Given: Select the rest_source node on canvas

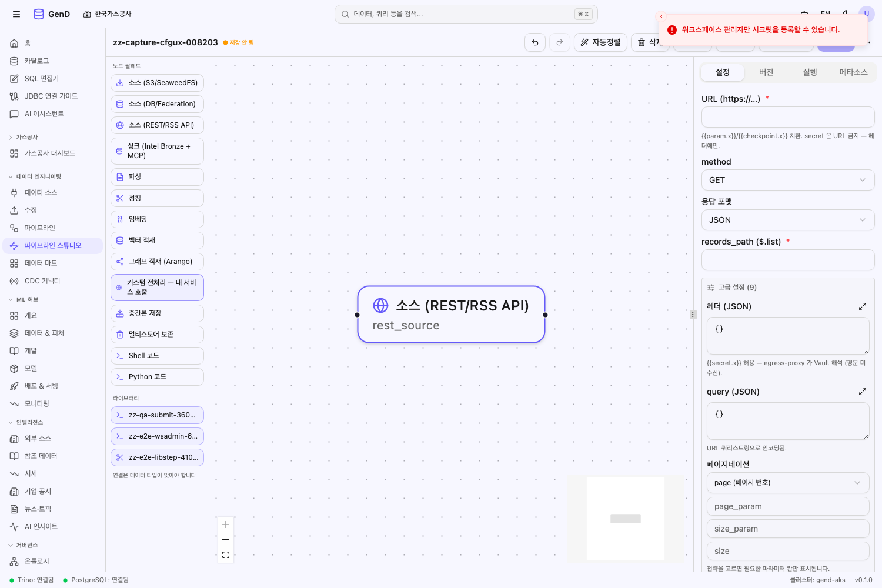Looking at the screenshot, I should [x=451, y=315].
